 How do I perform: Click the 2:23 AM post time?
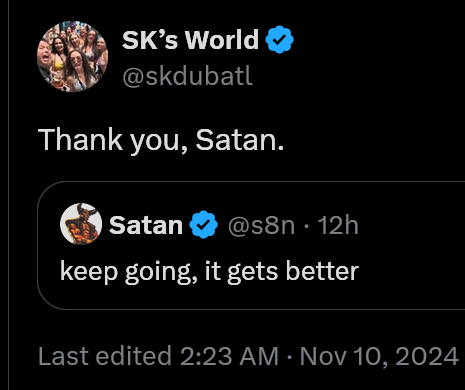tap(229, 356)
